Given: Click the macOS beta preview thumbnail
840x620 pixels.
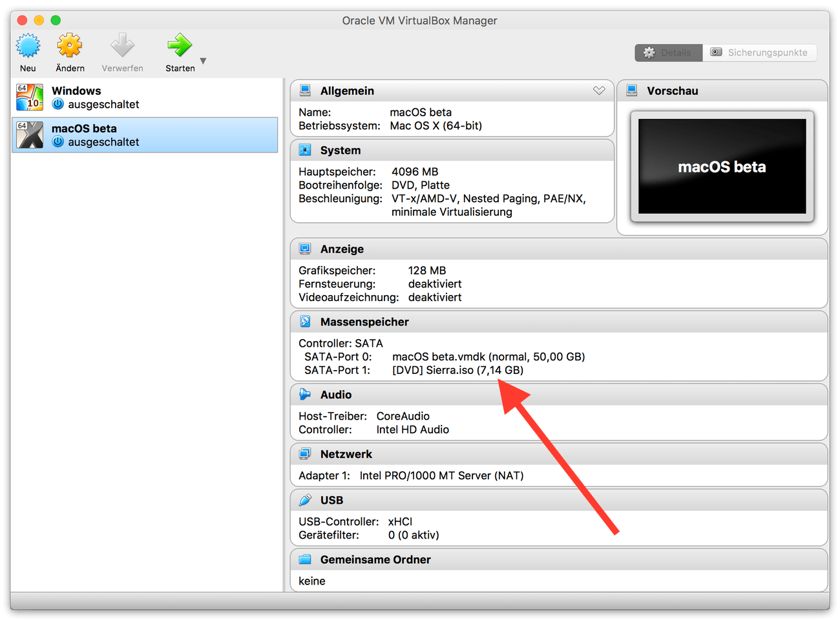Looking at the screenshot, I should (722, 166).
